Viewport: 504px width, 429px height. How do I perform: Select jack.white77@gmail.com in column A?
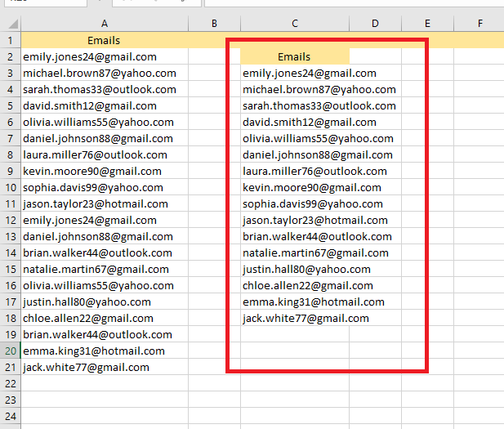tap(86, 367)
